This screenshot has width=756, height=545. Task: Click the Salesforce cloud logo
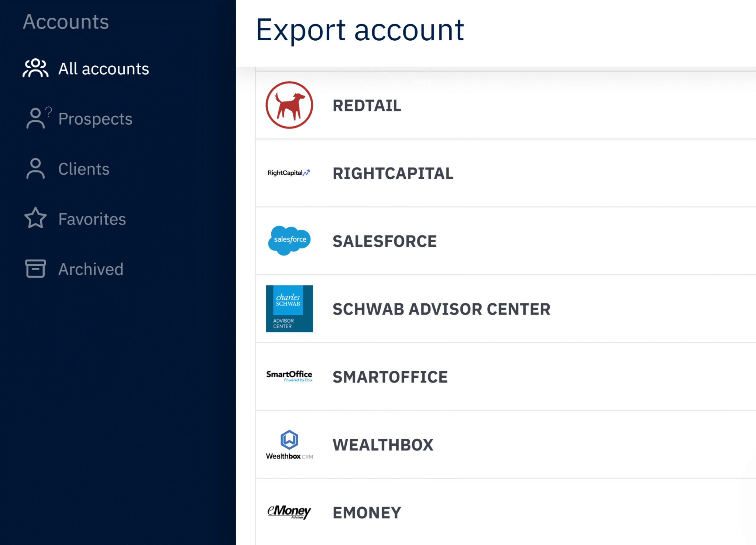289,240
